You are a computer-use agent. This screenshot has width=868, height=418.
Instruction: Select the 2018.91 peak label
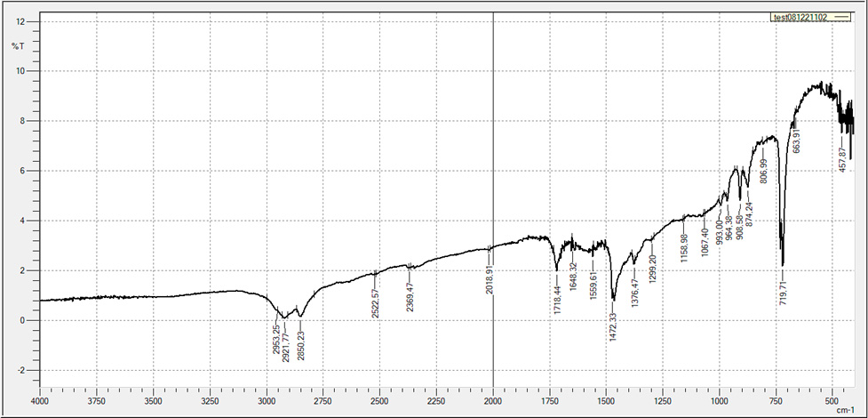click(x=489, y=279)
